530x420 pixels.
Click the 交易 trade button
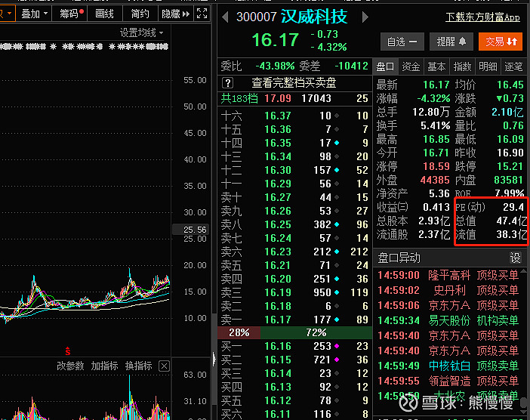click(501, 42)
